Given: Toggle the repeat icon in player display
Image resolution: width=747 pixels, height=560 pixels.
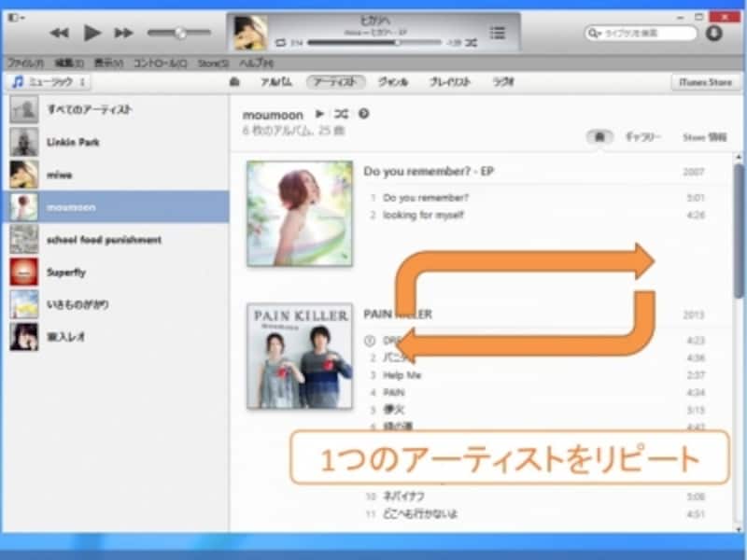Looking at the screenshot, I should pyautogui.click(x=281, y=43).
